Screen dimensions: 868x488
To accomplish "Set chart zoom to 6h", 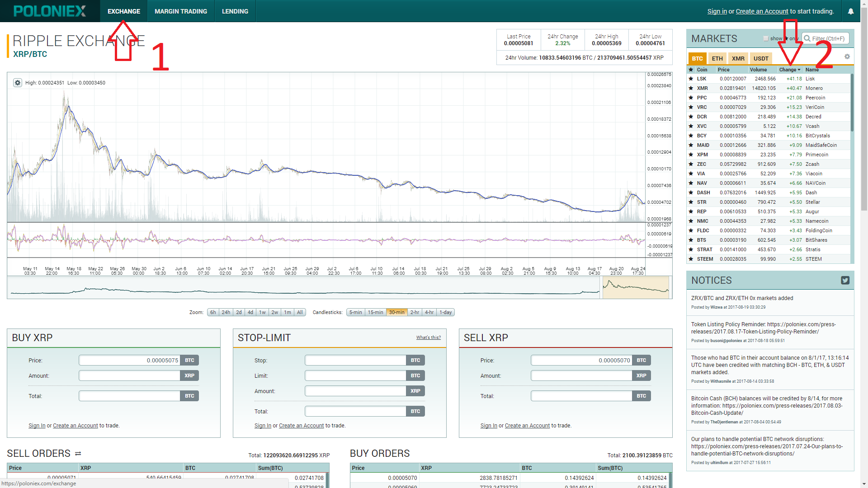I will (213, 312).
